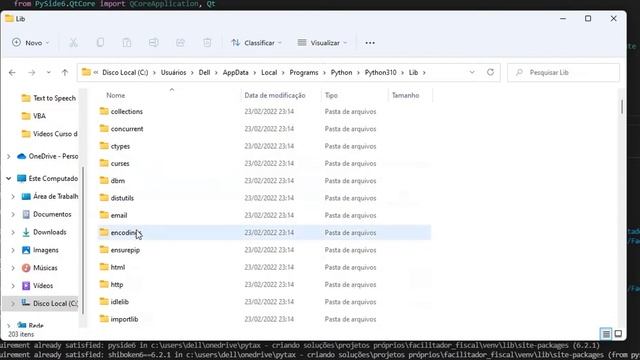640x360 pixels.
Task: Switch to large icons view at bottom
Action: (618, 334)
